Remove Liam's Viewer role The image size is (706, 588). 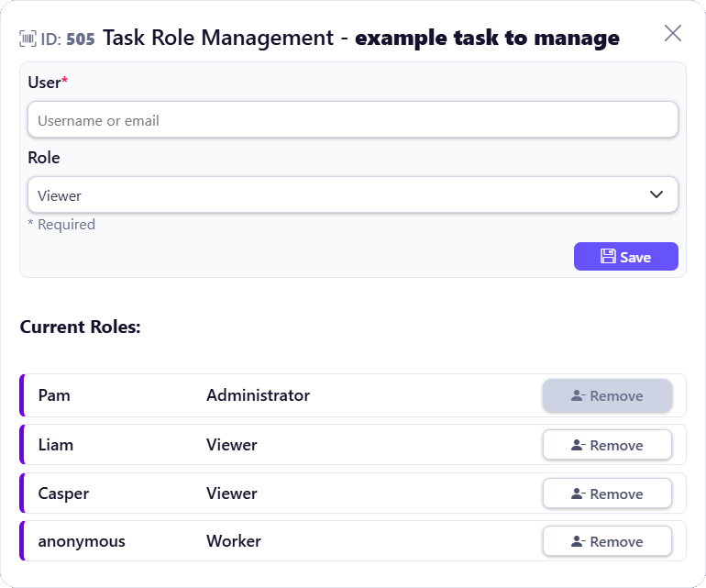(x=607, y=445)
